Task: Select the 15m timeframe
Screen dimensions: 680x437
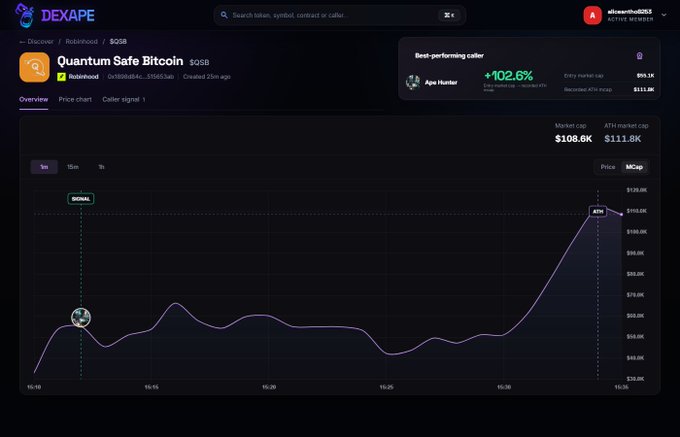Action: point(73,167)
